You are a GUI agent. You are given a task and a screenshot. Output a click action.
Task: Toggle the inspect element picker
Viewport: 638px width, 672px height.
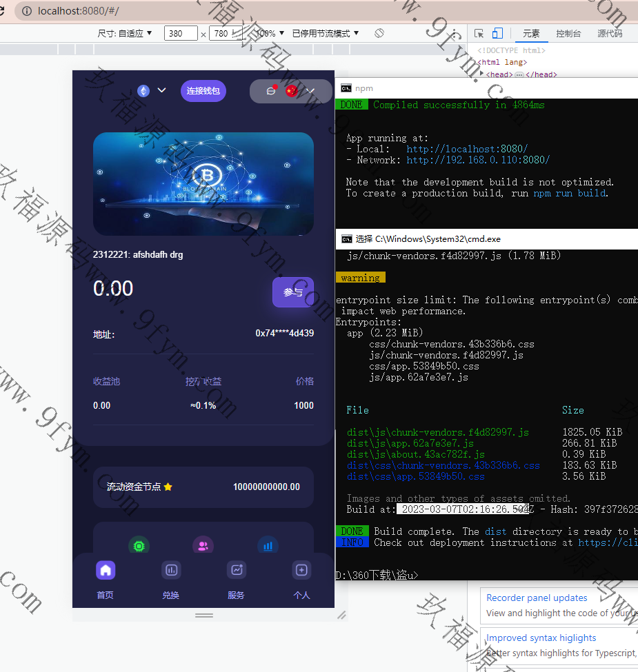click(x=479, y=33)
